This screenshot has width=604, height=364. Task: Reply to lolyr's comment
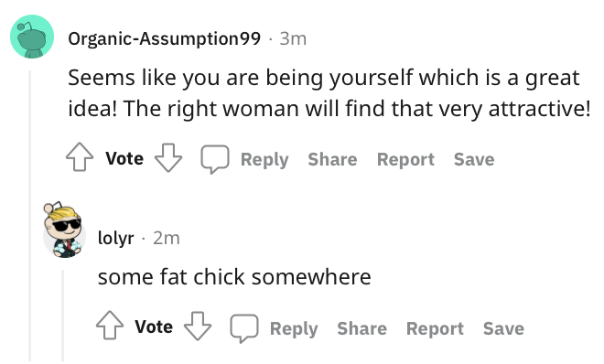tap(294, 328)
